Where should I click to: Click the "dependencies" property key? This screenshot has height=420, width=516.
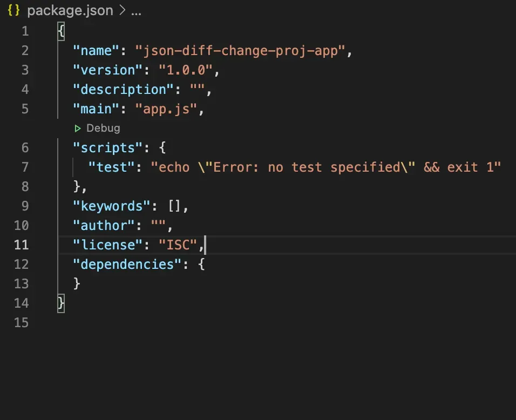point(125,264)
